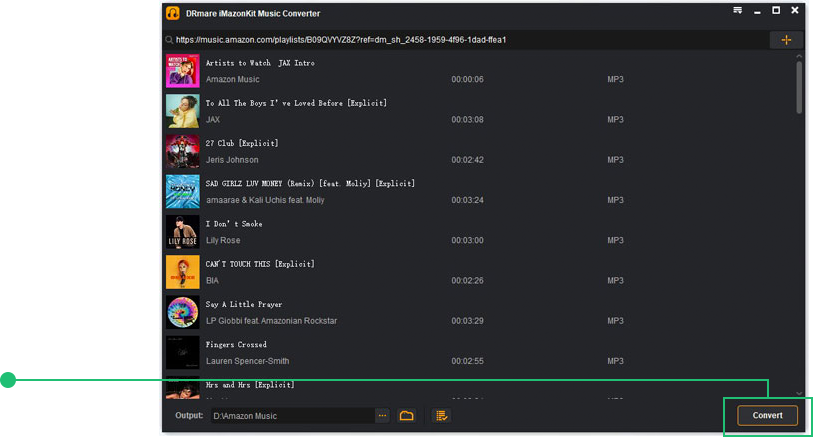Select the SAD GIRLZ LUV MONEY album thumbnail
This screenshot has width=813, height=437.
183,192
